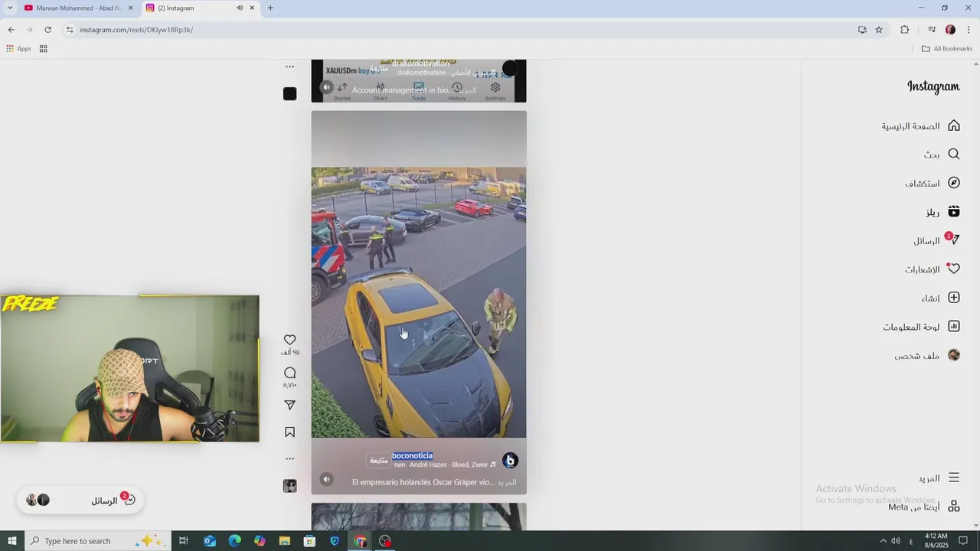This screenshot has height=551, width=980.
Task: Open OBS Studio on taskbar
Action: (x=385, y=541)
